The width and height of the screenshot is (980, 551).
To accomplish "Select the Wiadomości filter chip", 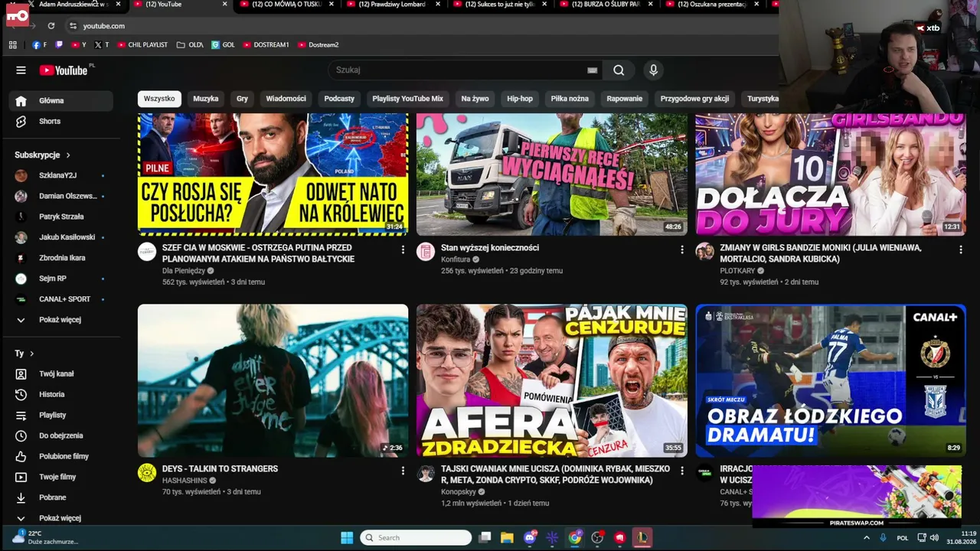I will point(286,99).
